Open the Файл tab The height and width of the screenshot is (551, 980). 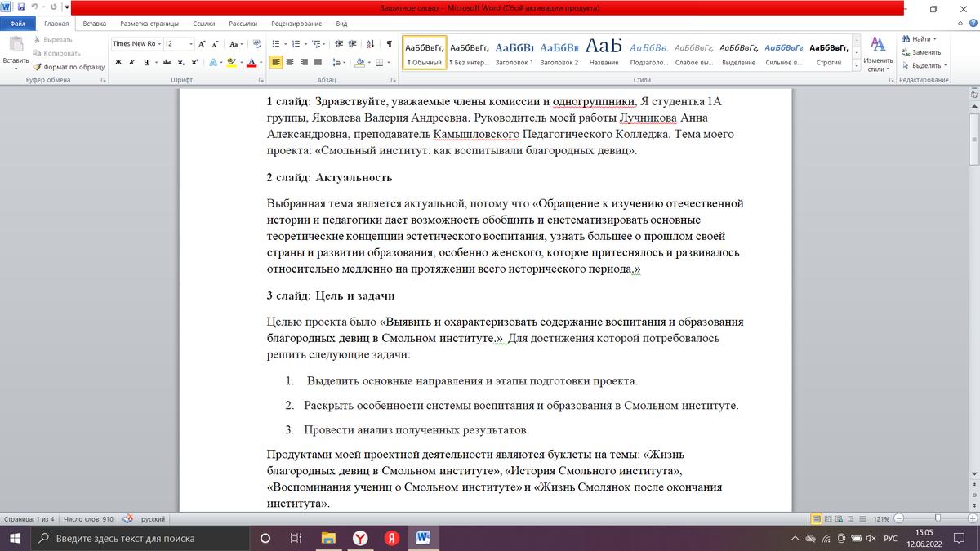pos(18,24)
